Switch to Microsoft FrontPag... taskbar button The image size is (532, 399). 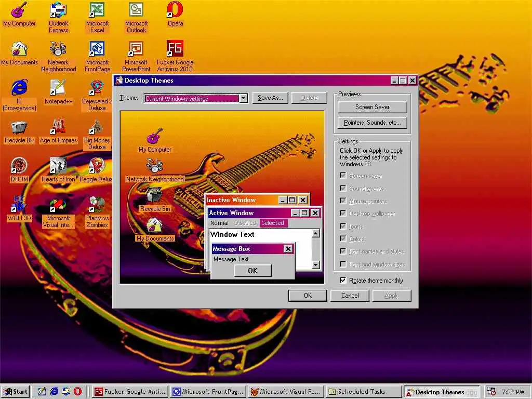pyautogui.click(x=208, y=392)
